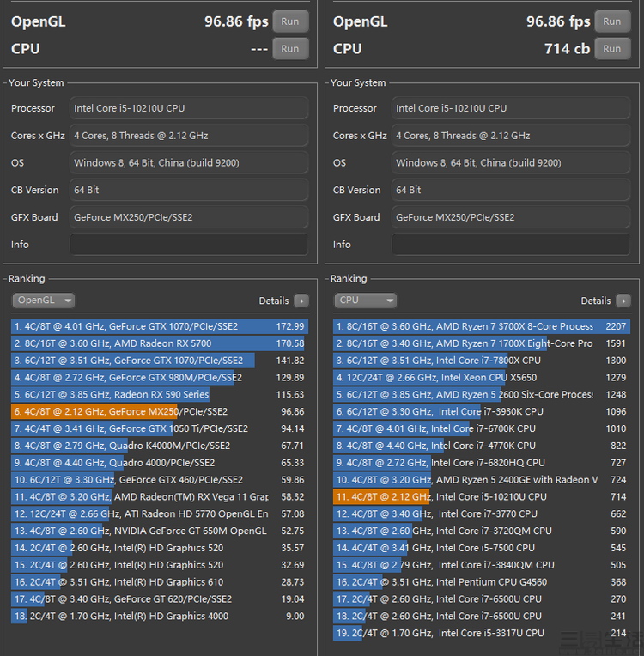Select OpenGL rank 16 HD Graphics 610
This screenshot has width=644, height=656.
(x=160, y=582)
